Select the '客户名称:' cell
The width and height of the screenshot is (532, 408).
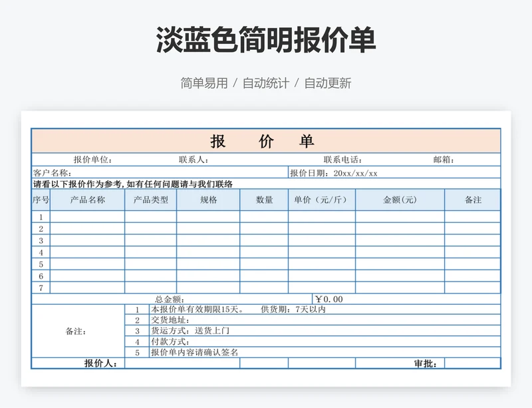click(x=160, y=172)
